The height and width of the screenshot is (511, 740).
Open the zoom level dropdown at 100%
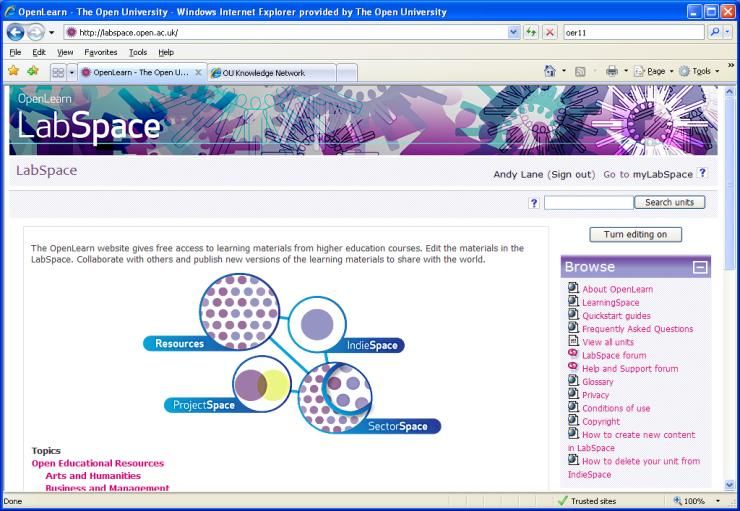(x=718, y=501)
